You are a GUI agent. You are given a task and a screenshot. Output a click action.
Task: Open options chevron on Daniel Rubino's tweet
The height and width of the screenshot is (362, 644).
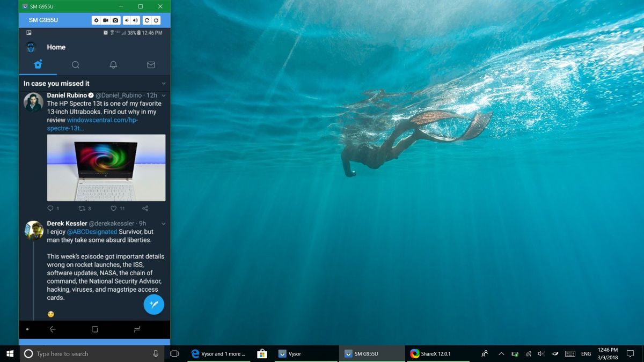[164, 95]
